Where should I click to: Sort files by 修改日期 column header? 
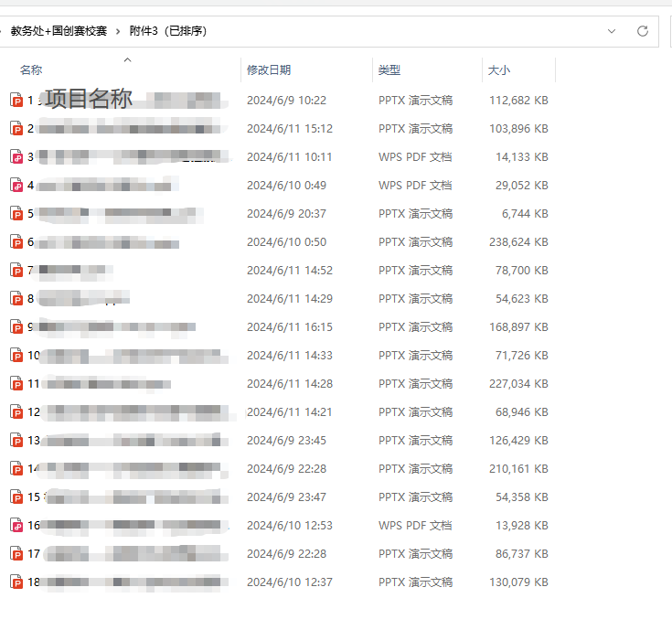(x=269, y=70)
